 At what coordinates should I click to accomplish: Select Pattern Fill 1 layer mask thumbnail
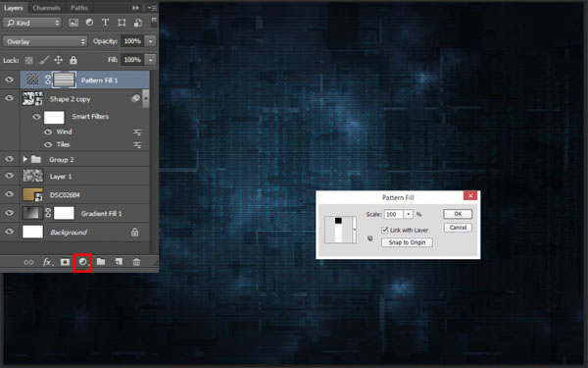click(64, 79)
